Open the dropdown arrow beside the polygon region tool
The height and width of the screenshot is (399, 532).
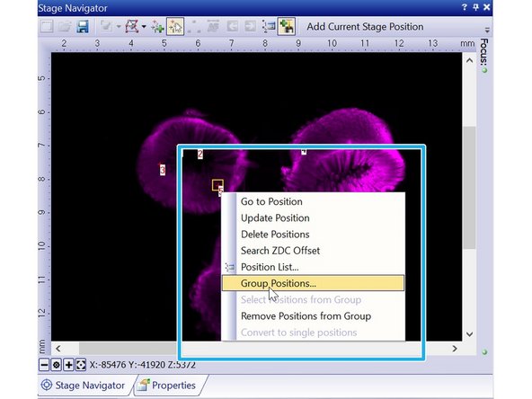click(x=144, y=26)
